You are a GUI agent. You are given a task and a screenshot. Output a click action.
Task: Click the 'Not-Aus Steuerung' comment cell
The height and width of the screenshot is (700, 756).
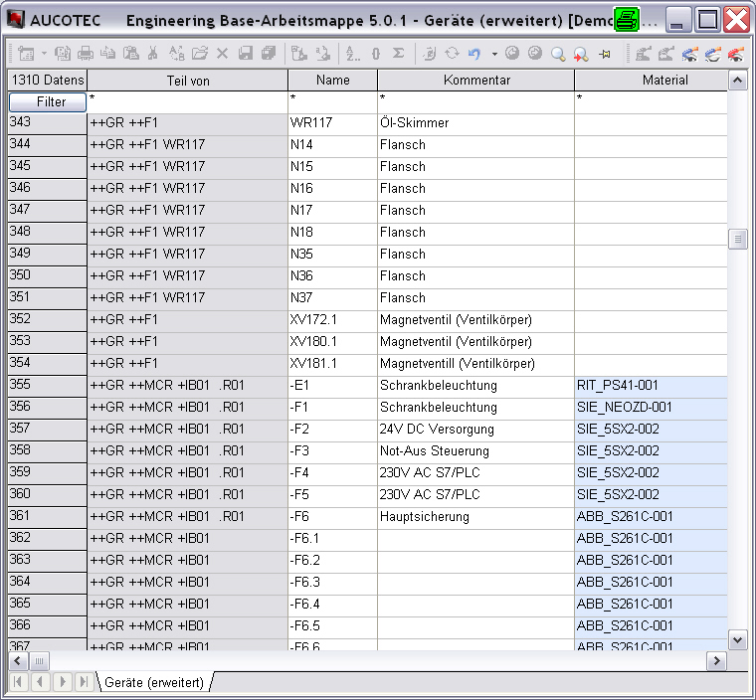coord(475,451)
